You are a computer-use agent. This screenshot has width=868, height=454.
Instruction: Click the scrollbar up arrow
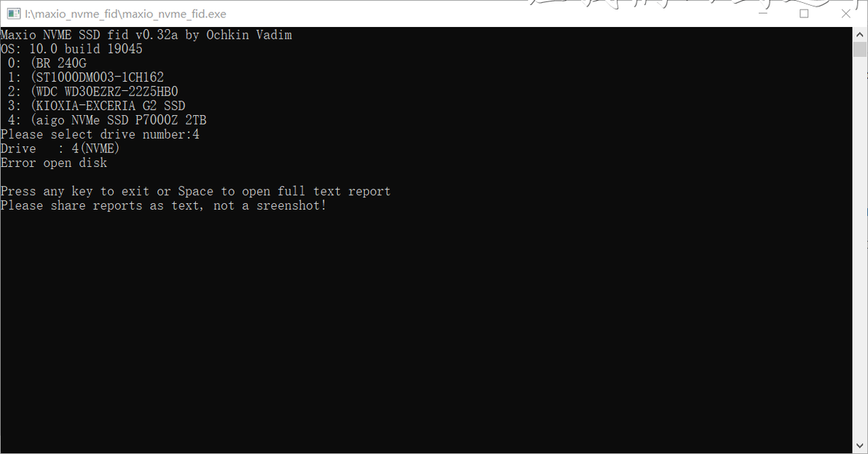click(860, 34)
